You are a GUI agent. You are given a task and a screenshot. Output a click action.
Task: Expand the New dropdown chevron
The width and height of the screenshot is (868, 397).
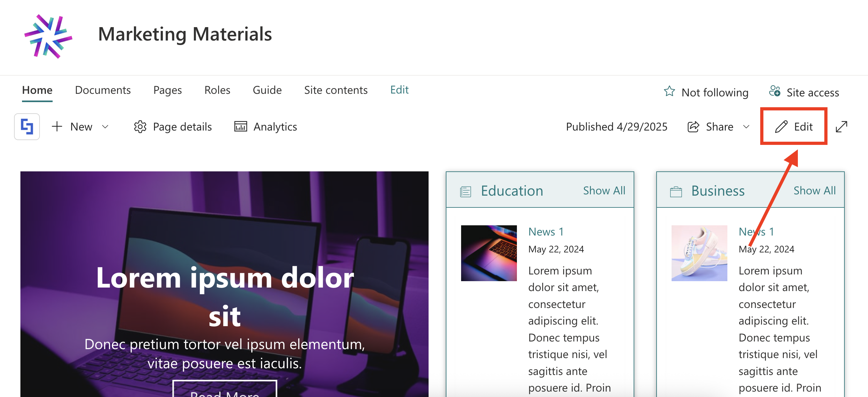(x=105, y=126)
